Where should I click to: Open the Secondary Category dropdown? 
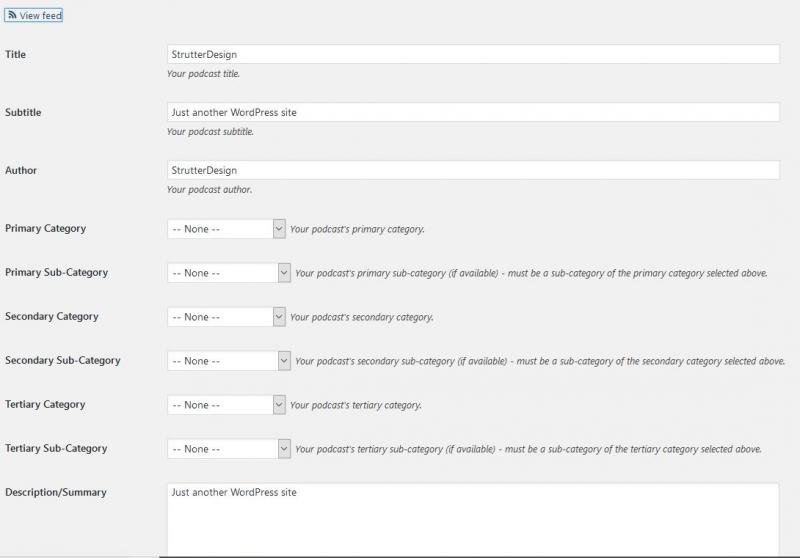click(x=227, y=317)
